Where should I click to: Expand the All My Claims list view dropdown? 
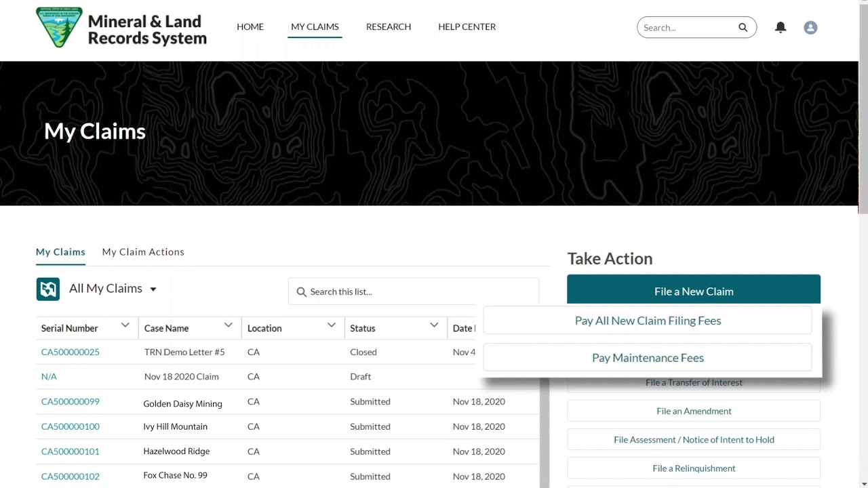coord(153,289)
